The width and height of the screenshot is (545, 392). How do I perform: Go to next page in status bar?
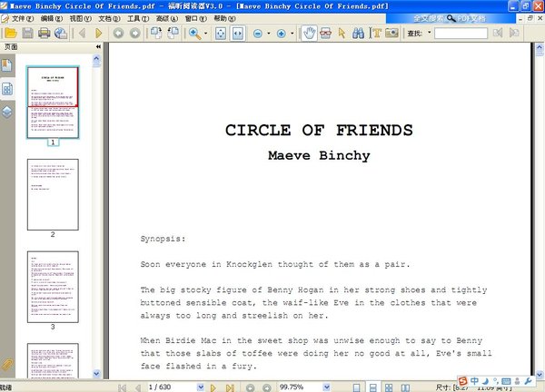tap(213, 387)
